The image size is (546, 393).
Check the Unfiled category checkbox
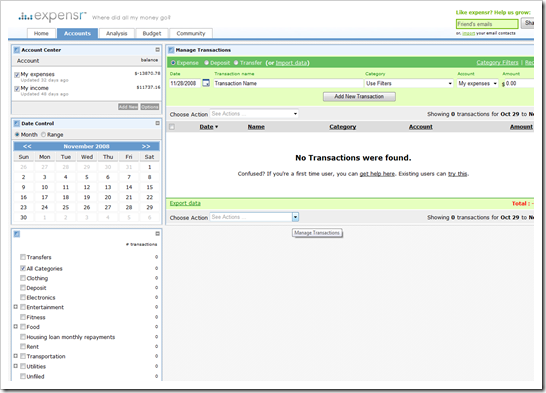tap(23, 376)
